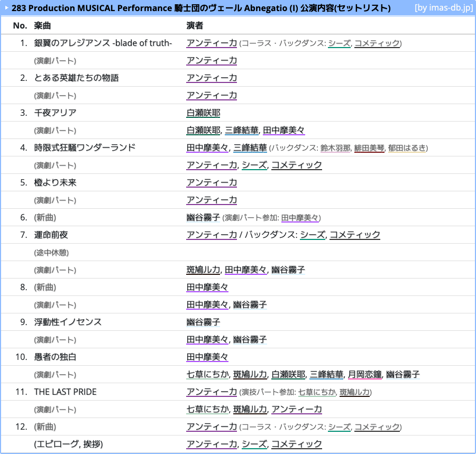The height and width of the screenshot is (454, 476).
Task: Select 白瀬咲耶 performer for 千夜アリア
Action: (x=203, y=113)
